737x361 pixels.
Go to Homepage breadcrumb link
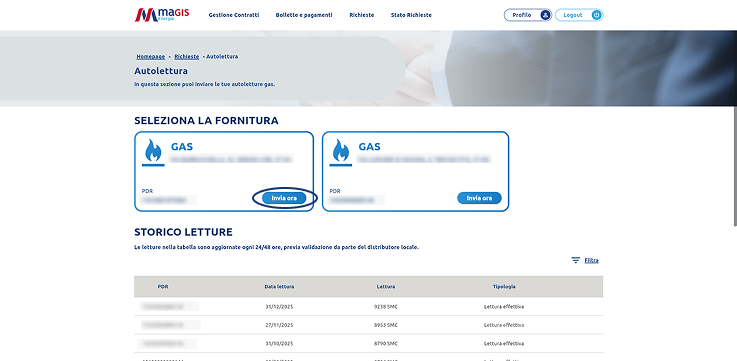coord(150,56)
